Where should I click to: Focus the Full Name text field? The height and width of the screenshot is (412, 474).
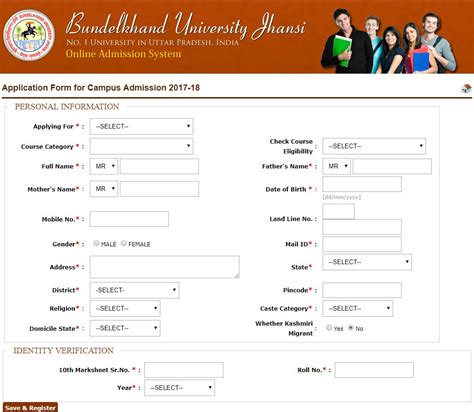point(159,166)
